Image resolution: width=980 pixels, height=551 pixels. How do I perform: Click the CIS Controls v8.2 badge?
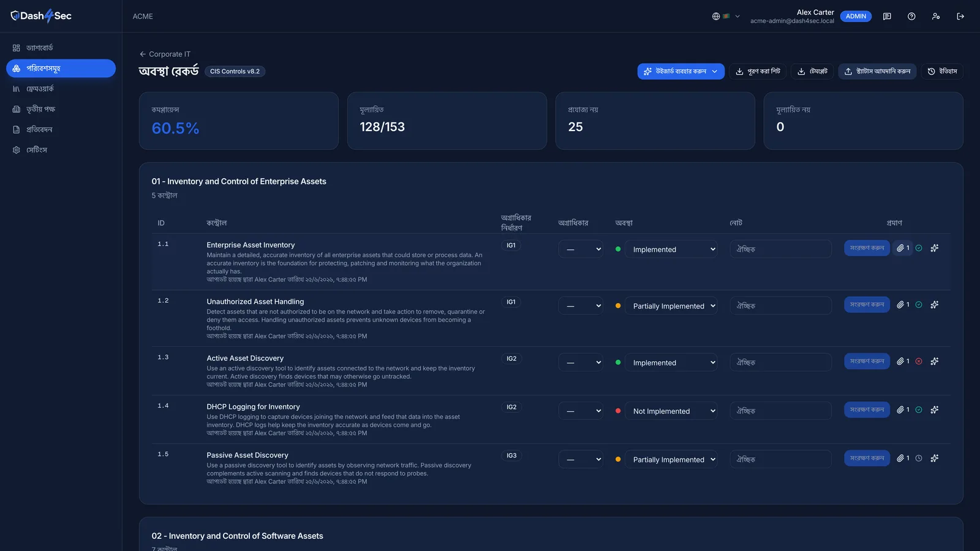(x=235, y=72)
